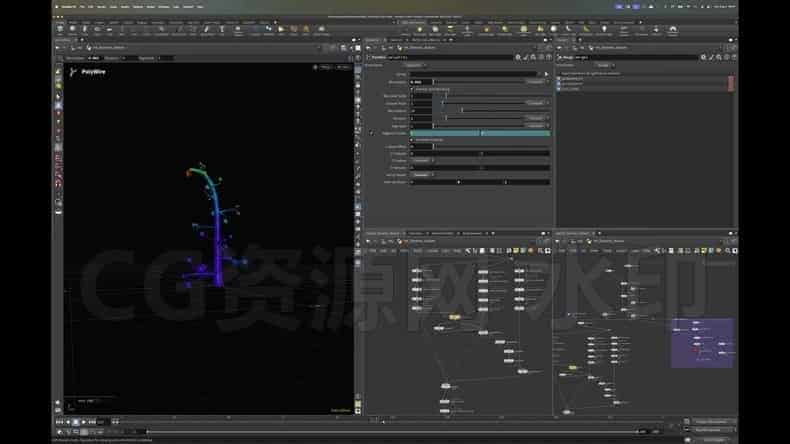Play animation backward in playbar
790x444 pixels.
[x=68, y=422]
